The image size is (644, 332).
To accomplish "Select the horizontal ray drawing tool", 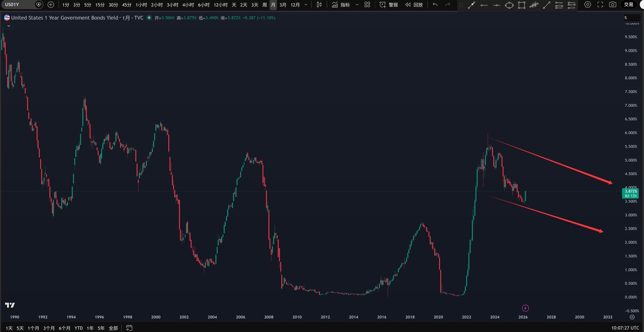I will 484,4.
